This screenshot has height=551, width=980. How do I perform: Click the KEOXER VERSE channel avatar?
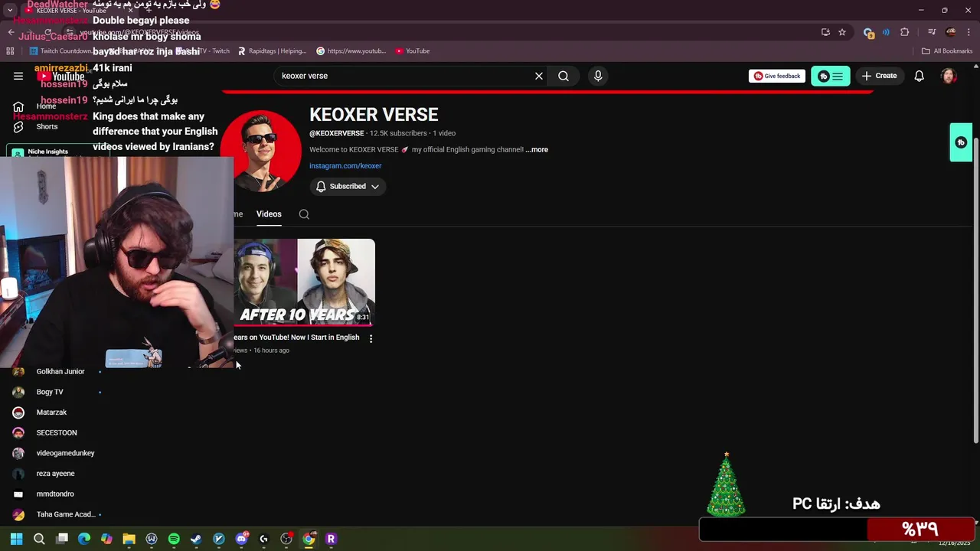click(x=261, y=151)
